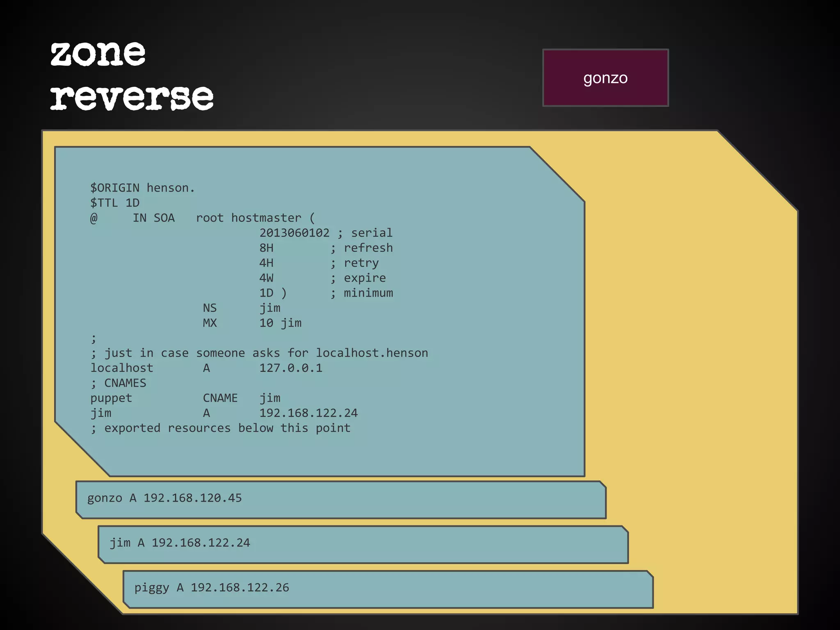Click the '1D ) ; minimum' line
The height and width of the screenshot is (630, 840).
pyautogui.click(x=326, y=293)
